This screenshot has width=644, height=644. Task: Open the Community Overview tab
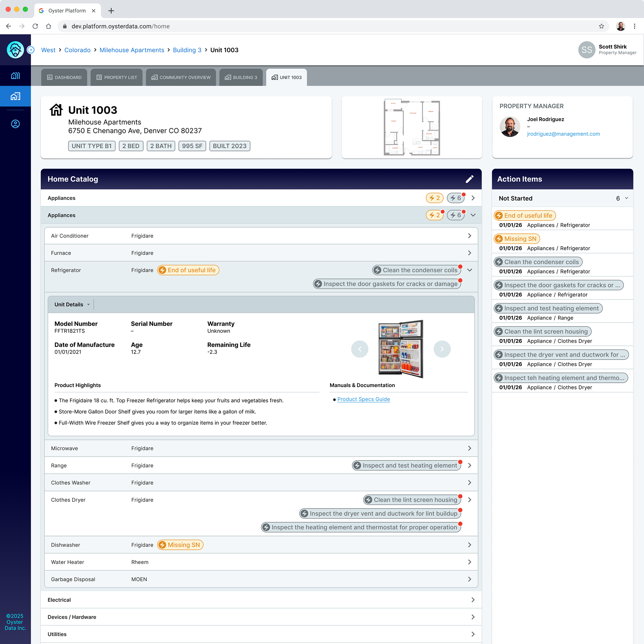pos(181,77)
